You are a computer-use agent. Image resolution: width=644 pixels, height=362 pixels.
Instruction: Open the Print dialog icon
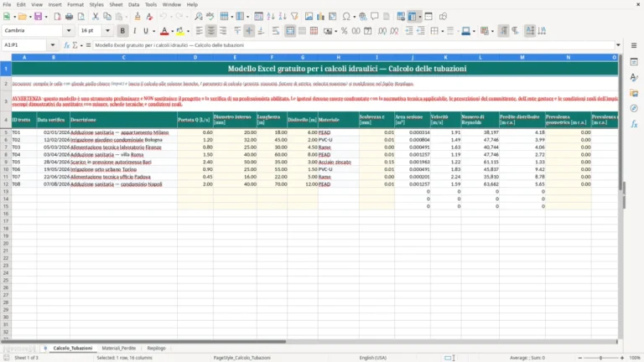(x=69, y=17)
